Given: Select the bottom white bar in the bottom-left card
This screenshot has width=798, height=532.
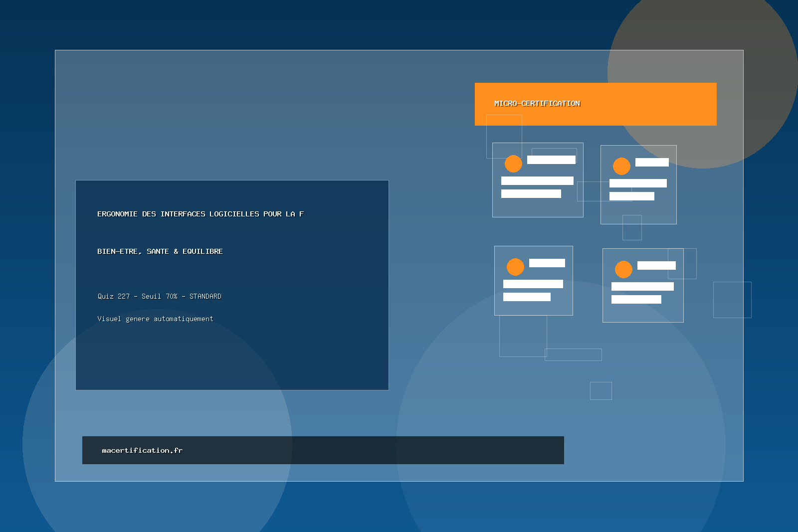Looking at the screenshot, I should tap(527, 297).
